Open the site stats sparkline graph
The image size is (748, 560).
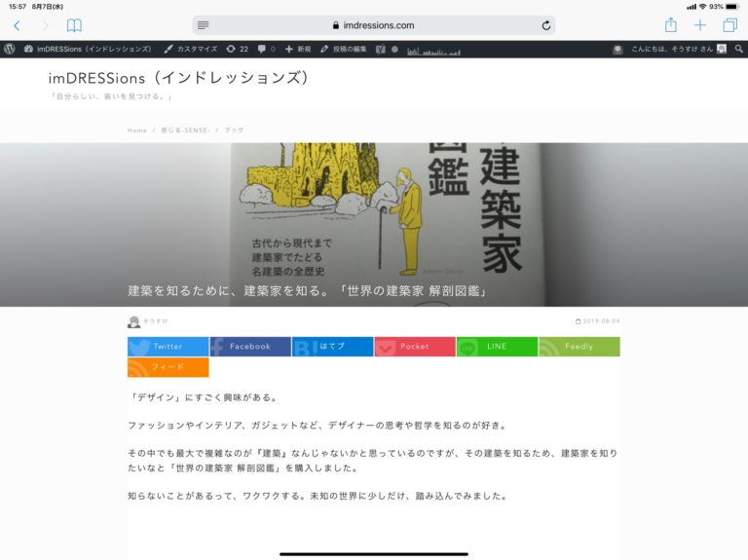(433, 51)
